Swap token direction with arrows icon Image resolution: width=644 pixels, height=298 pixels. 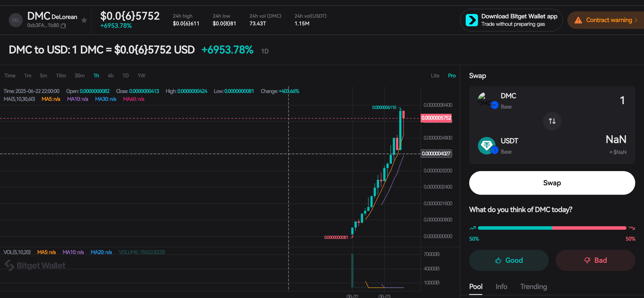(552, 121)
